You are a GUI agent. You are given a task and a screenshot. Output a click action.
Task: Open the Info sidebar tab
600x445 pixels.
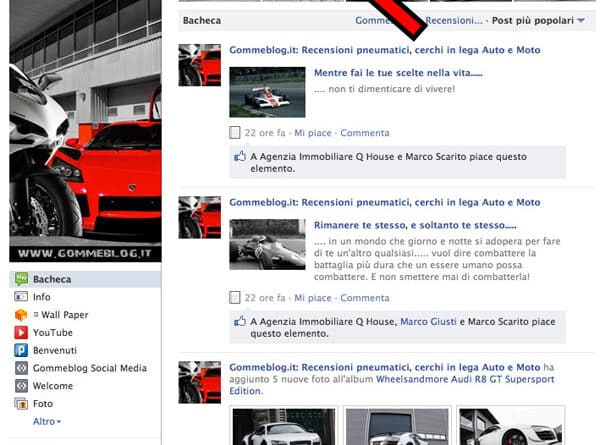85,297
